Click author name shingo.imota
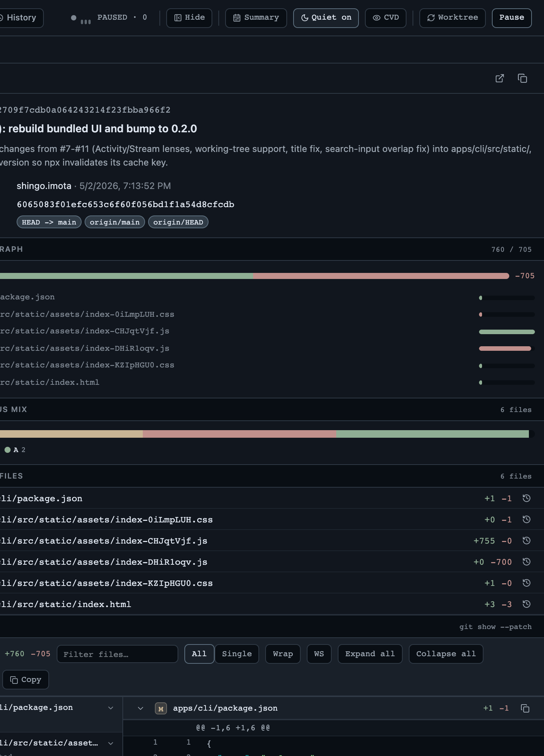Viewport: 544px width, 756px height. pos(44,186)
